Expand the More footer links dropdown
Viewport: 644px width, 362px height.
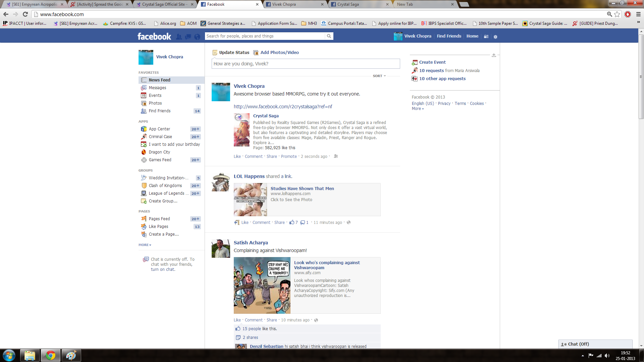click(418, 109)
